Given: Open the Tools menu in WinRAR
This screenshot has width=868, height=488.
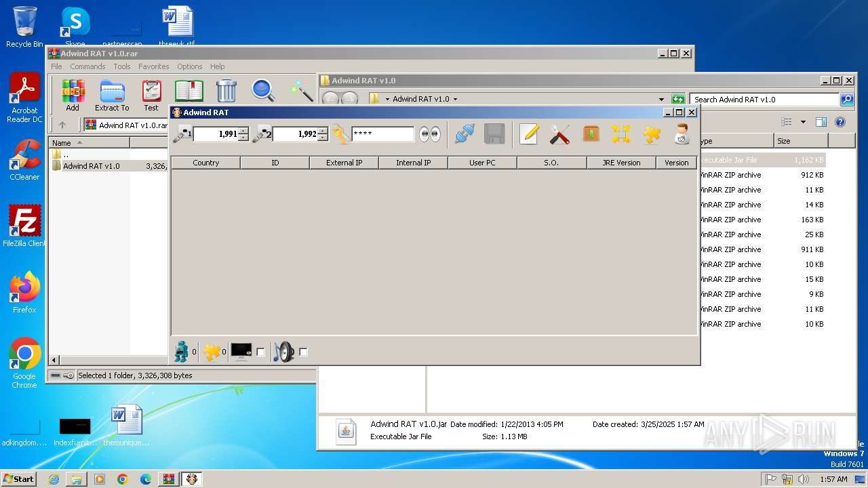Looking at the screenshot, I should (x=122, y=66).
